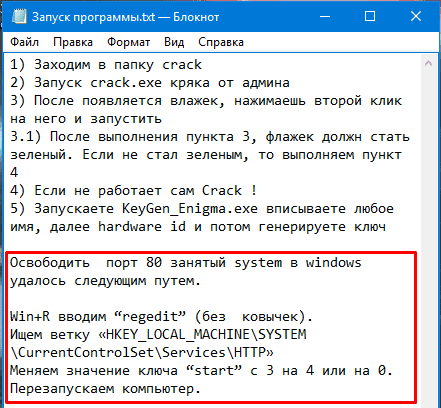The image size is (441, 408).
Task: Open the Справка menu
Action: click(x=221, y=42)
